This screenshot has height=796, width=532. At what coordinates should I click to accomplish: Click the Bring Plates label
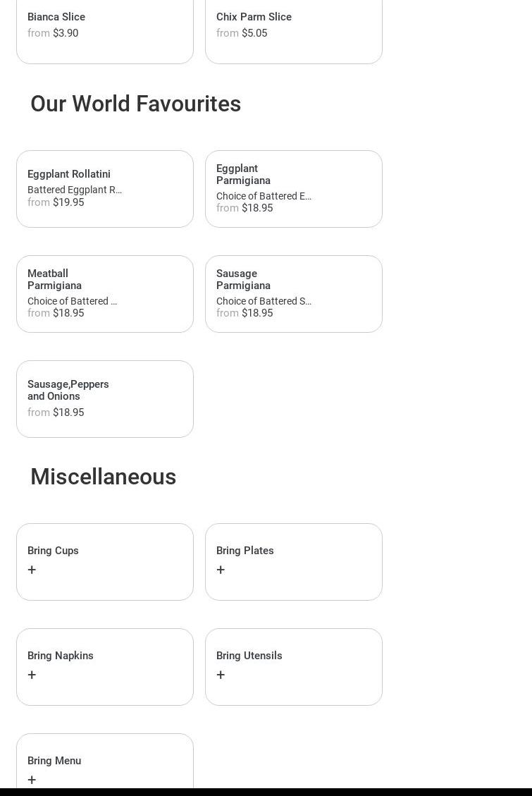pyautogui.click(x=245, y=551)
